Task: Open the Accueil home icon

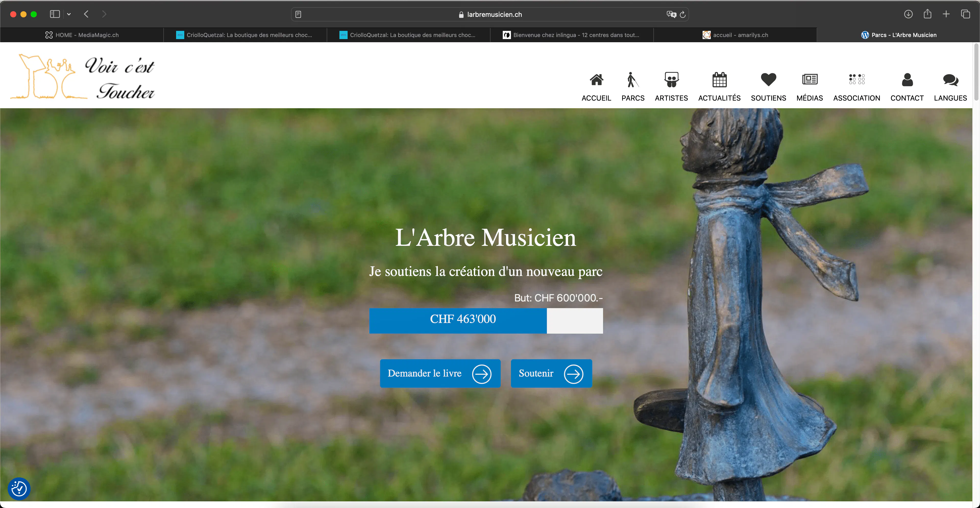Action: click(596, 80)
